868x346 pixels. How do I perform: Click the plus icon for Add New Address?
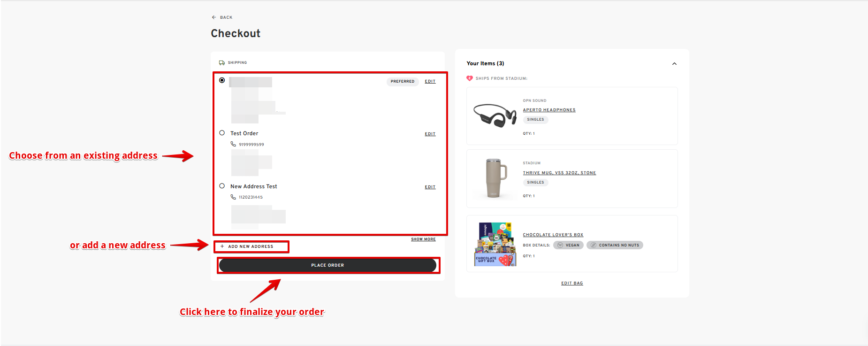tap(222, 246)
